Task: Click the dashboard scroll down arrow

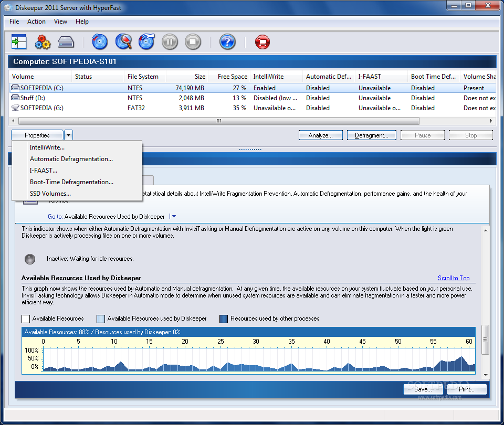Action: tap(486, 375)
